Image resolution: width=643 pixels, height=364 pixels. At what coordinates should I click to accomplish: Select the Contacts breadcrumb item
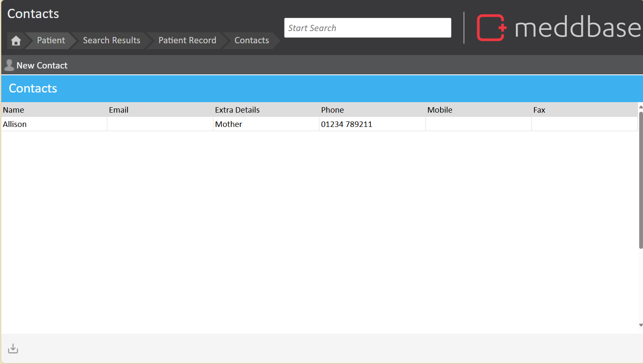(252, 40)
